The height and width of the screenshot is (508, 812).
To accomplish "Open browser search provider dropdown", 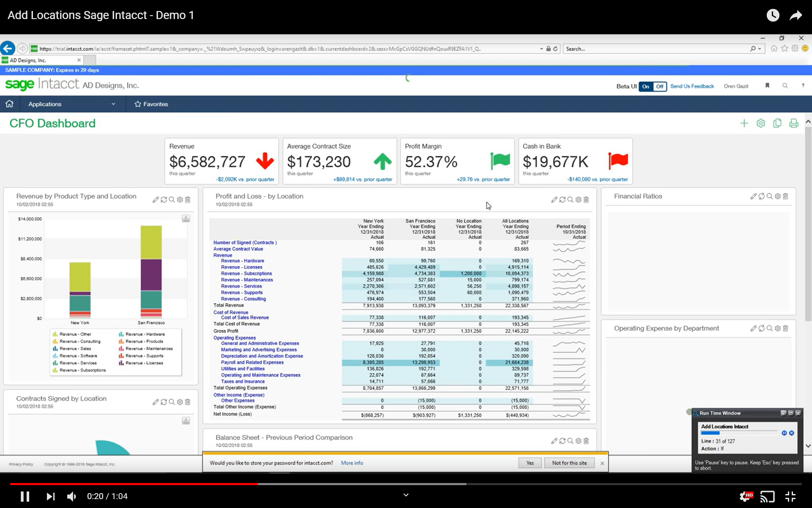I will [760, 49].
